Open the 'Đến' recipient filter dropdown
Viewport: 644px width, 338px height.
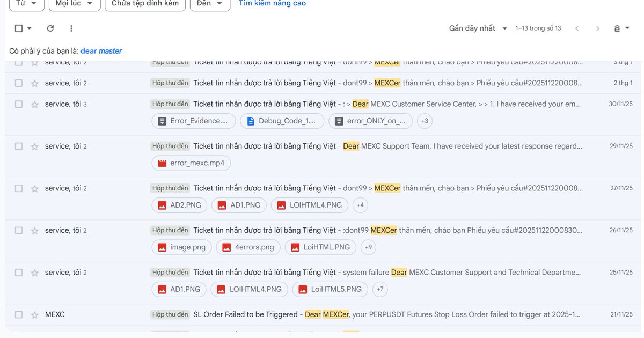pyautogui.click(x=210, y=4)
